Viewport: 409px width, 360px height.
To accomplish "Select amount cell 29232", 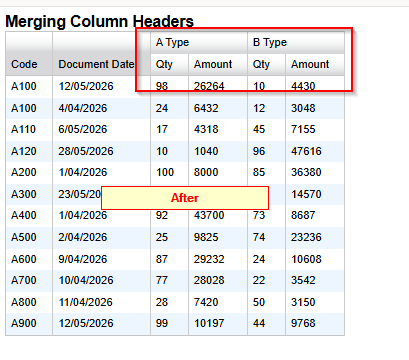I will 218,259.
